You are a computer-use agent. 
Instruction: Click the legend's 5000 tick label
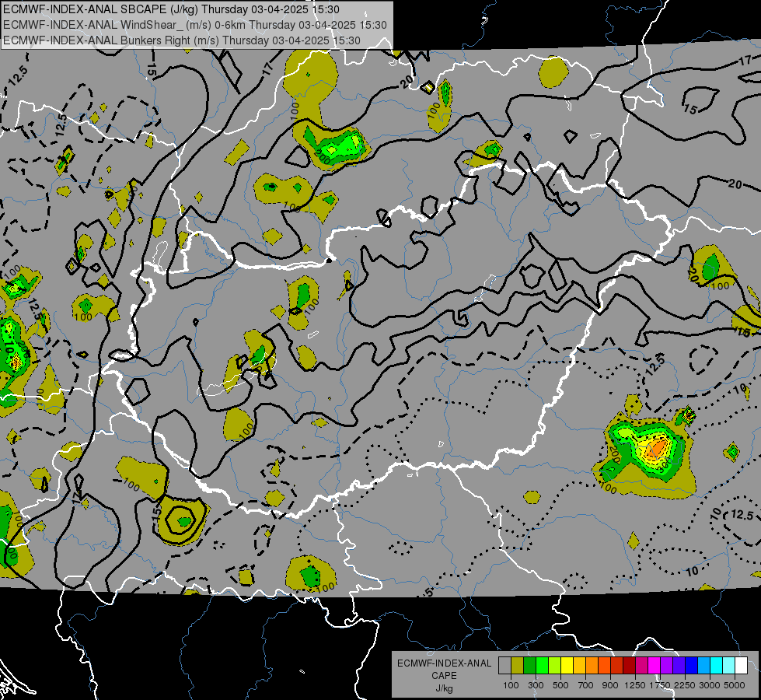pyautogui.click(x=735, y=685)
